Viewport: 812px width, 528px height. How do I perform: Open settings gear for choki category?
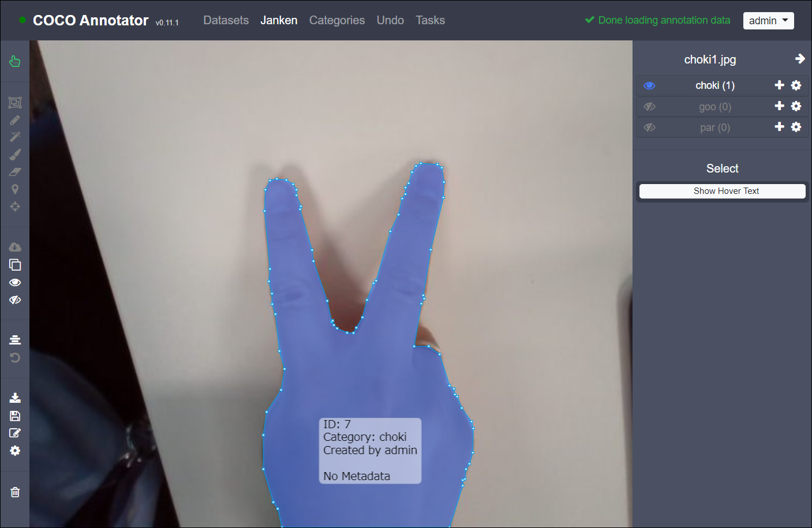pos(796,85)
